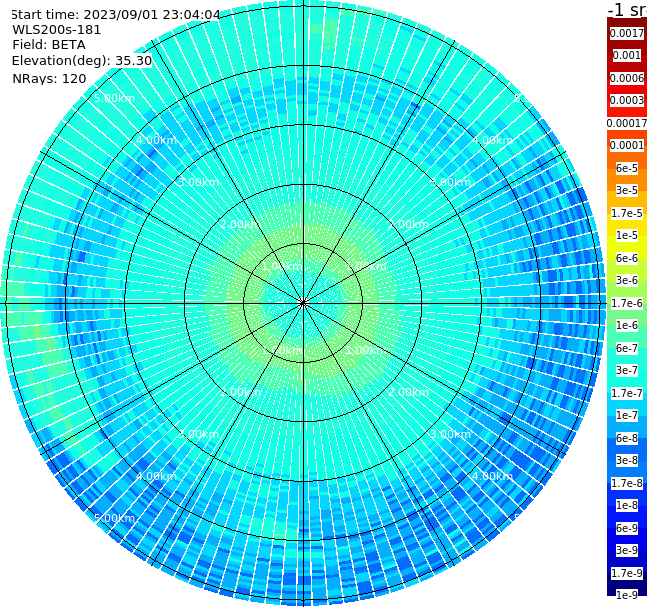Select the 1e-9 colorbar minimum label
The width and height of the screenshot is (647, 607).
(x=627, y=595)
